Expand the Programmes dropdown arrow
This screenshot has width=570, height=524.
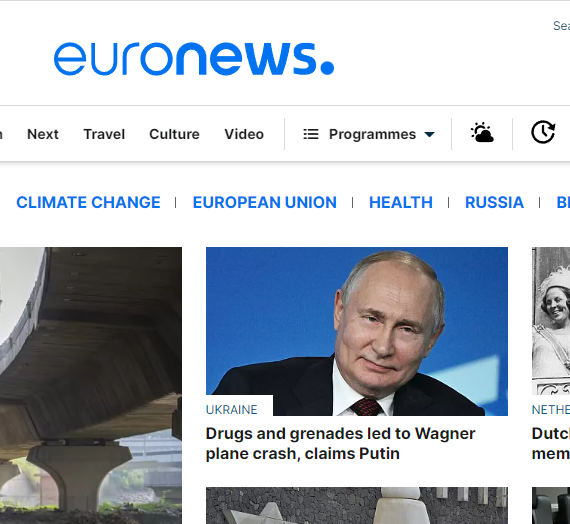point(429,135)
